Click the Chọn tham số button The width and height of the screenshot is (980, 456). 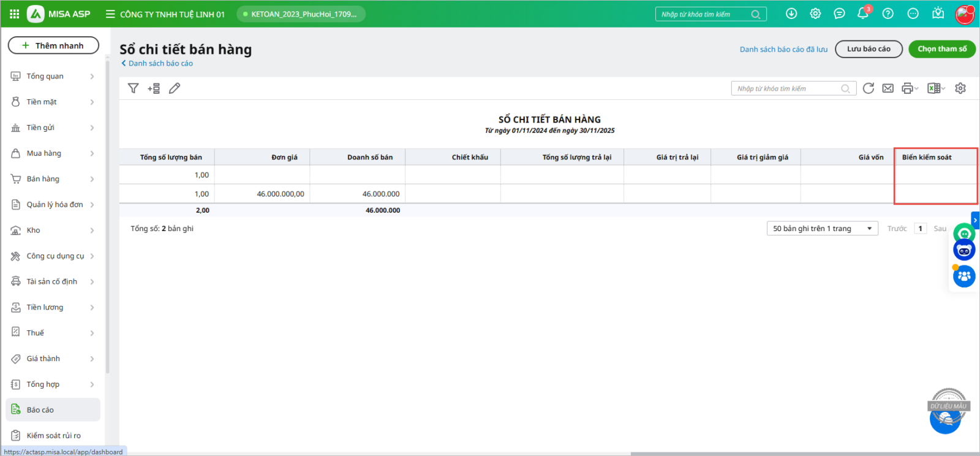tap(942, 49)
